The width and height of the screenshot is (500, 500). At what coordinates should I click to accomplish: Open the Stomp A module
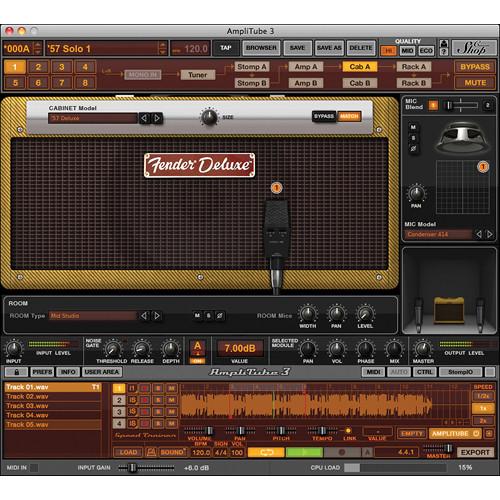[x=252, y=67]
